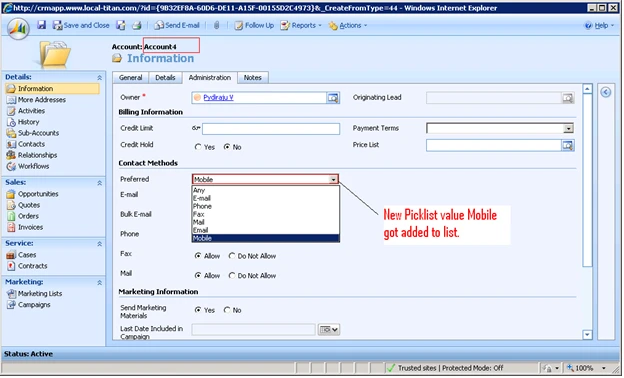
Task: Open Orders under Sales
Action: click(23, 216)
